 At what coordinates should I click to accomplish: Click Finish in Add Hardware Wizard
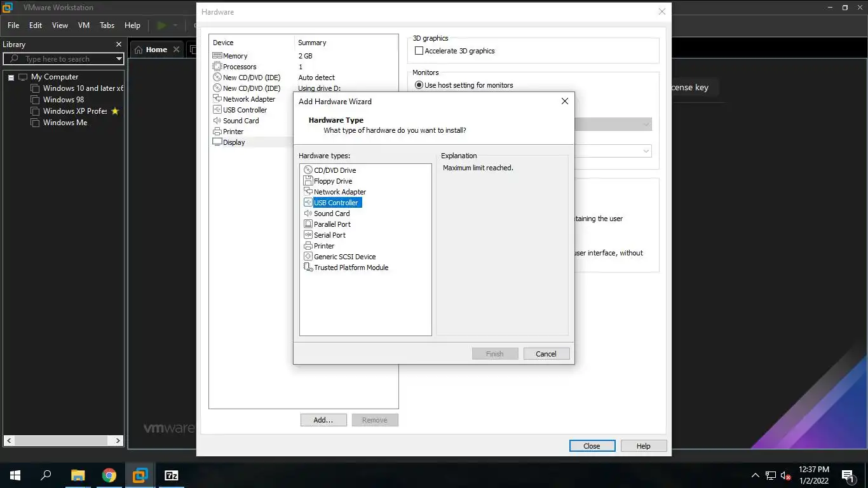(x=495, y=354)
